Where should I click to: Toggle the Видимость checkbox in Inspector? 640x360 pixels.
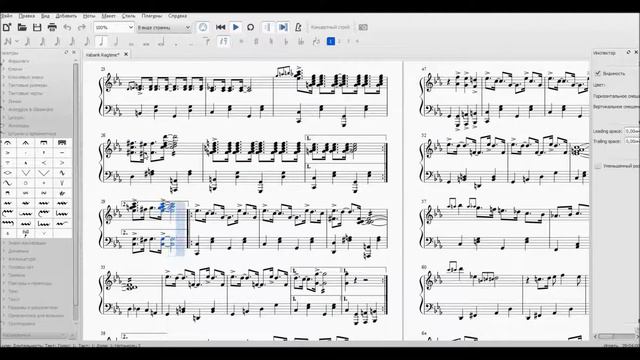click(x=598, y=73)
